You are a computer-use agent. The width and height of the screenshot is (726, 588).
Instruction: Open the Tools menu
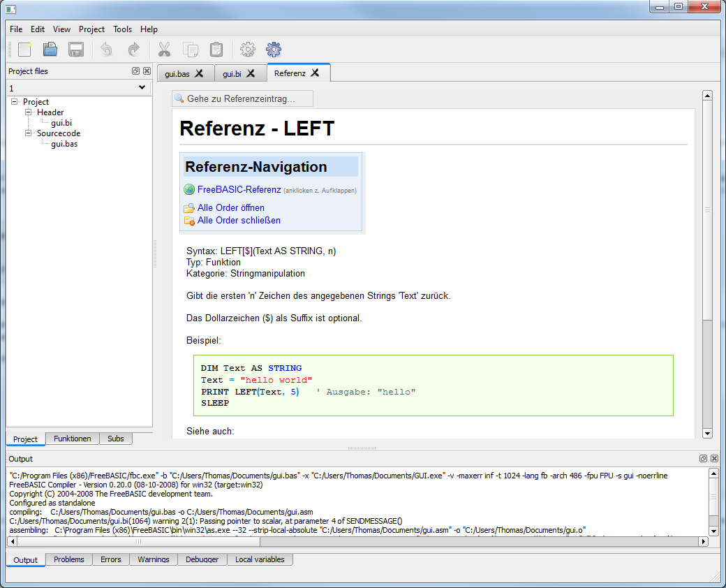pos(122,29)
